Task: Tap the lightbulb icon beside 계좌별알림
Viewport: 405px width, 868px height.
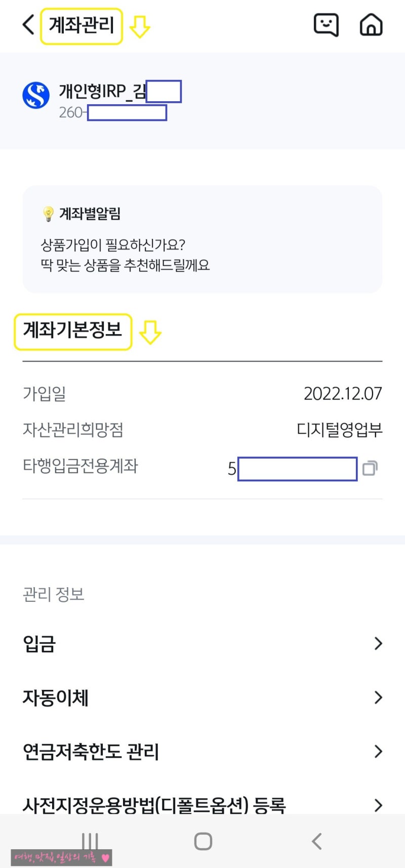Action: point(48,214)
